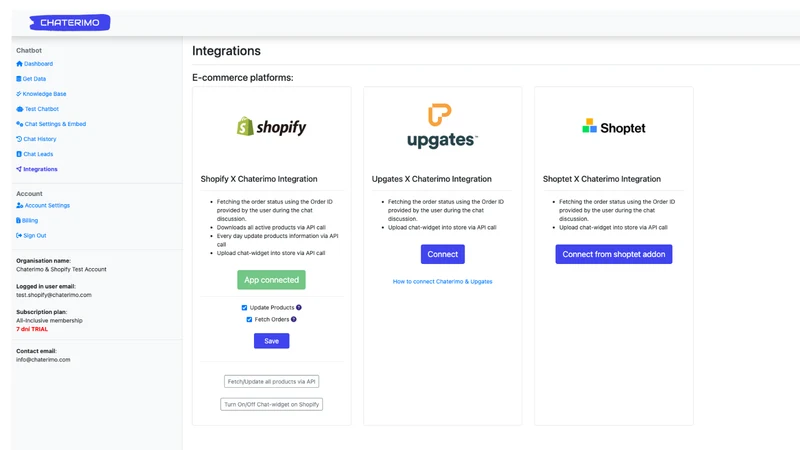The height and width of the screenshot is (450, 800).
Task: Click All-inclusive membership plan text
Action: (49, 320)
